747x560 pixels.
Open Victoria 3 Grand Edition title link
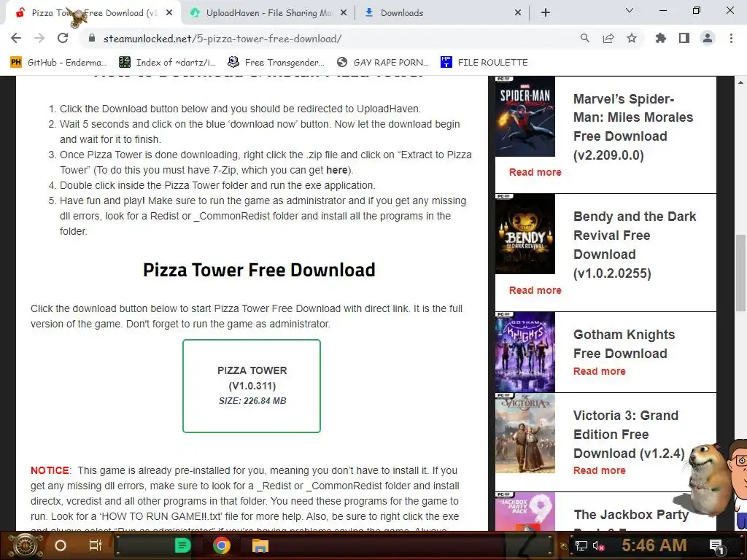click(629, 435)
